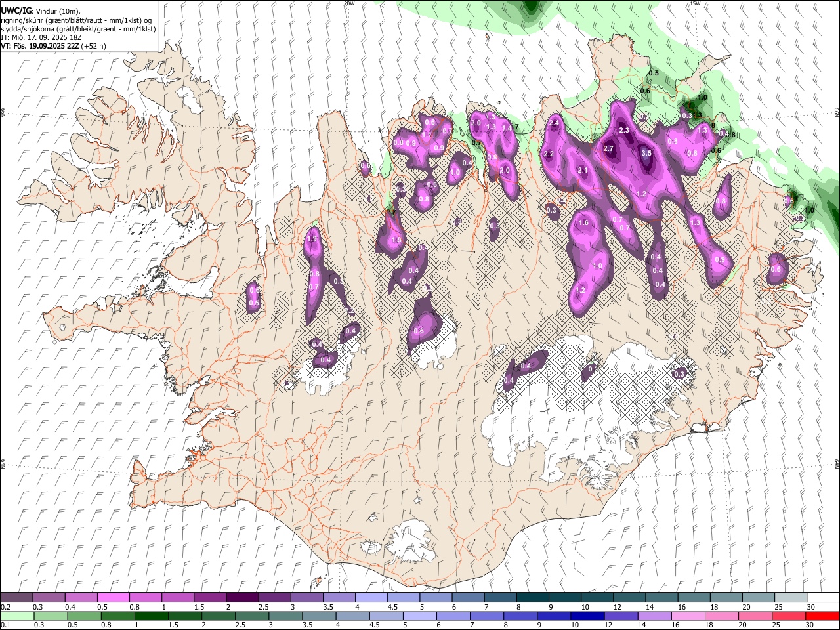Select the upper scale swatch starting at 14

(x=661, y=598)
